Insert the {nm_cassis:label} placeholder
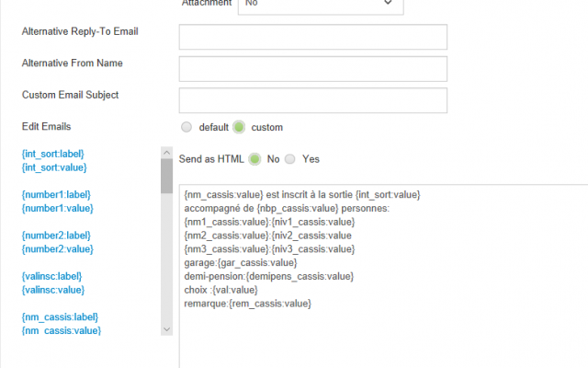 [60, 317]
